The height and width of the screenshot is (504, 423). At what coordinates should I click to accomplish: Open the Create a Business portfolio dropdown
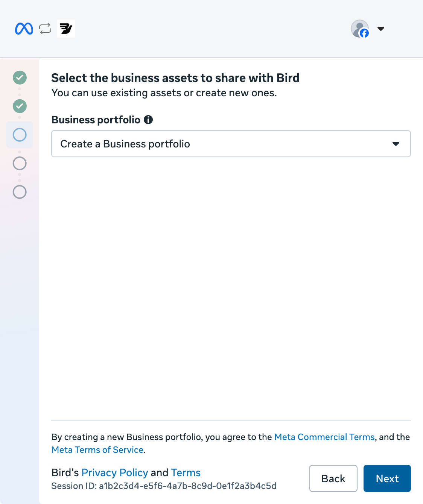click(x=231, y=144)
